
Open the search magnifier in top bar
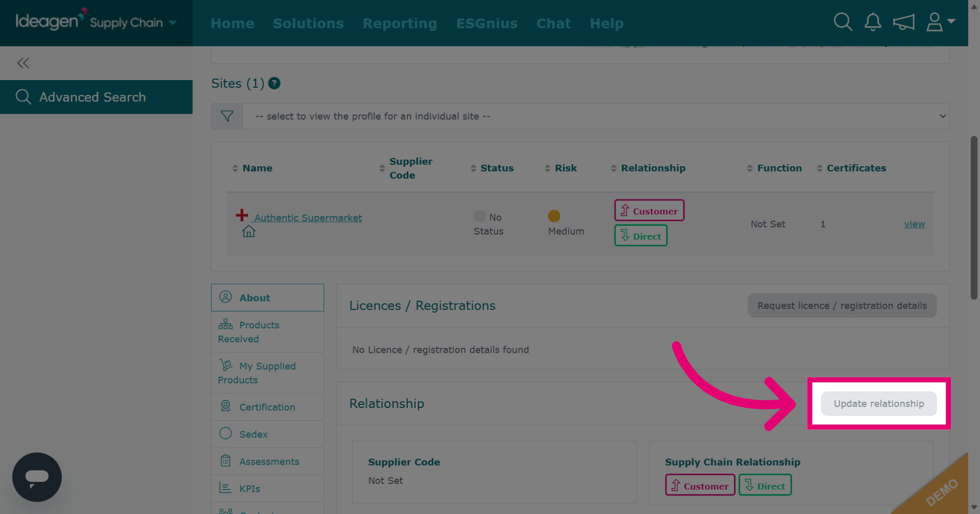tap(843, 22)
